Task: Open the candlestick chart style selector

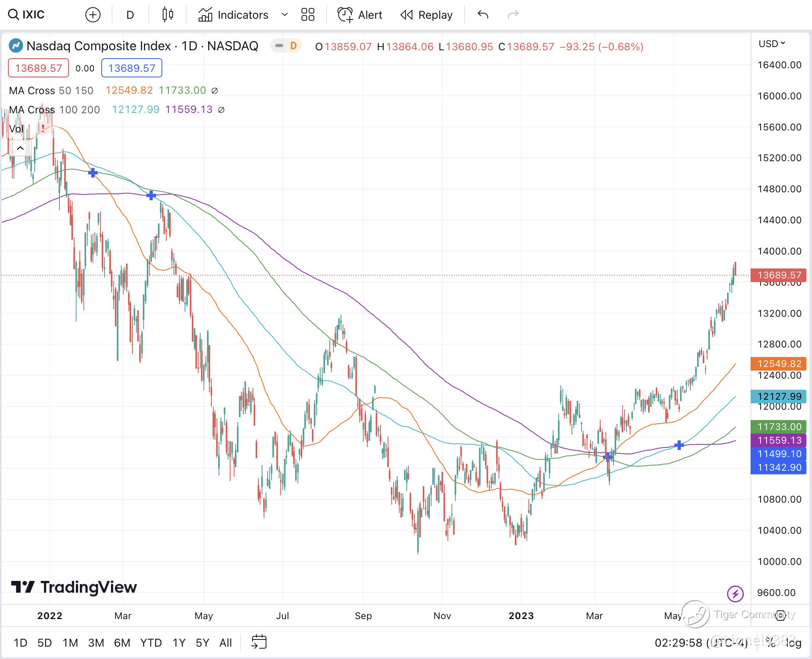Action: point(168,15)
